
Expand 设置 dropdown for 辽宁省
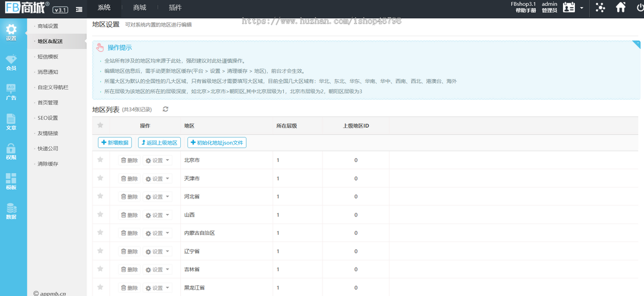click(x=157, y=251)
